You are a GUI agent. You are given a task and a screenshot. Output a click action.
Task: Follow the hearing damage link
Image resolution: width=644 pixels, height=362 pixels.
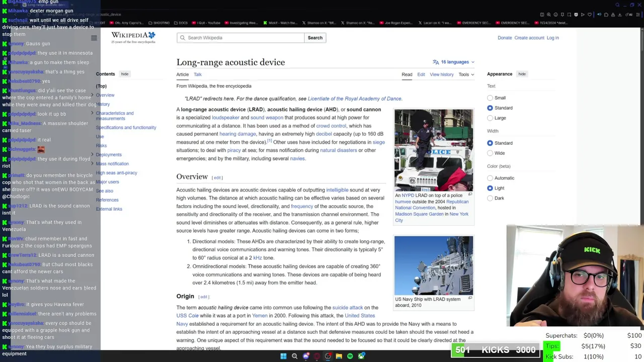(237, 134)
